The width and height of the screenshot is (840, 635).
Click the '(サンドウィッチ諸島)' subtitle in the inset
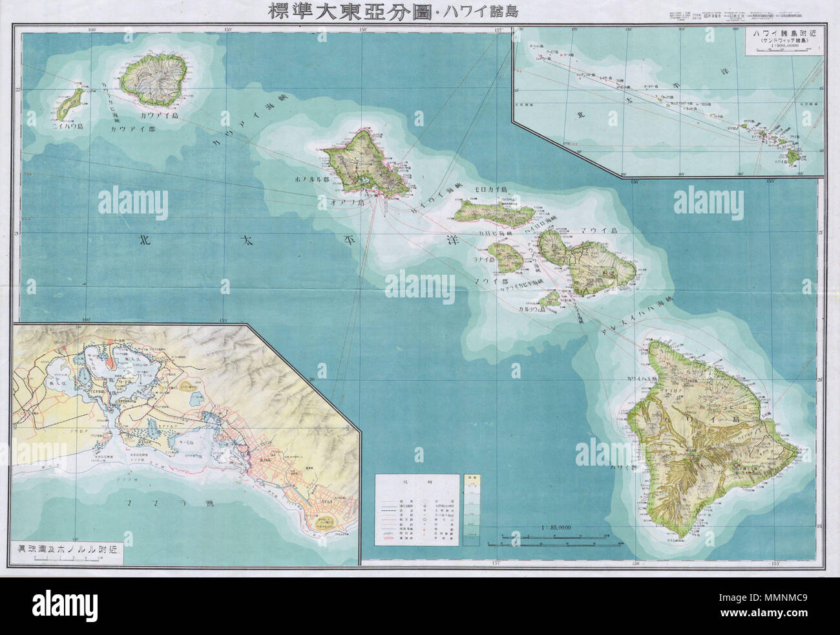point(783,41)
